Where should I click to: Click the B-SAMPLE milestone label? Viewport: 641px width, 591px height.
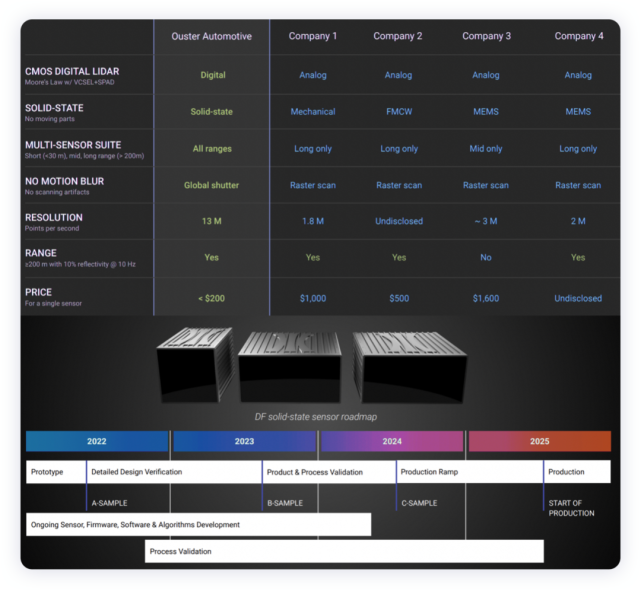click(x=285, y=503)
